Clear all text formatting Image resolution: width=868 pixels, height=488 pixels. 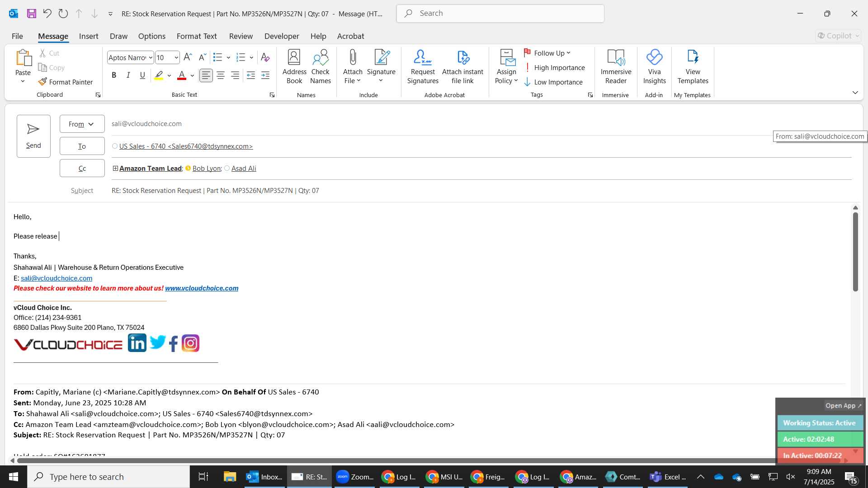[265, 57]
